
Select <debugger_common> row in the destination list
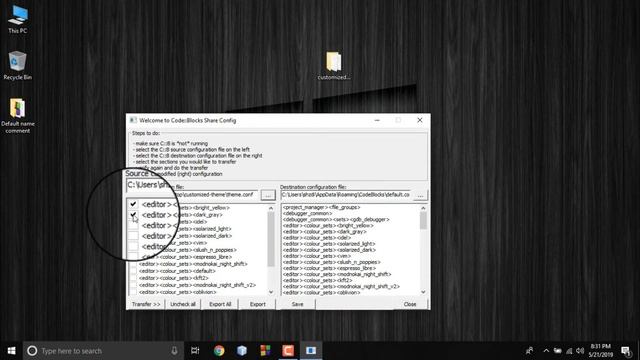(308, 213)
